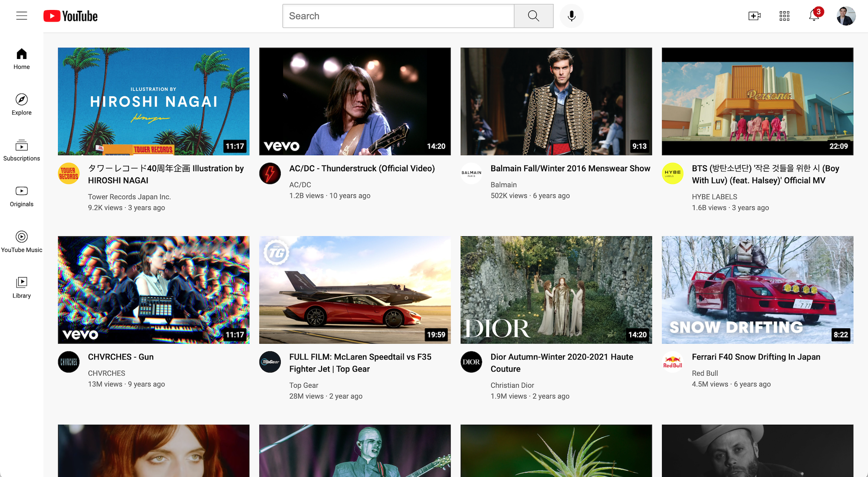Open title 'AC/DC - Thunderstruck (Official Video)'
868x477 pixels.
(362, 168)
